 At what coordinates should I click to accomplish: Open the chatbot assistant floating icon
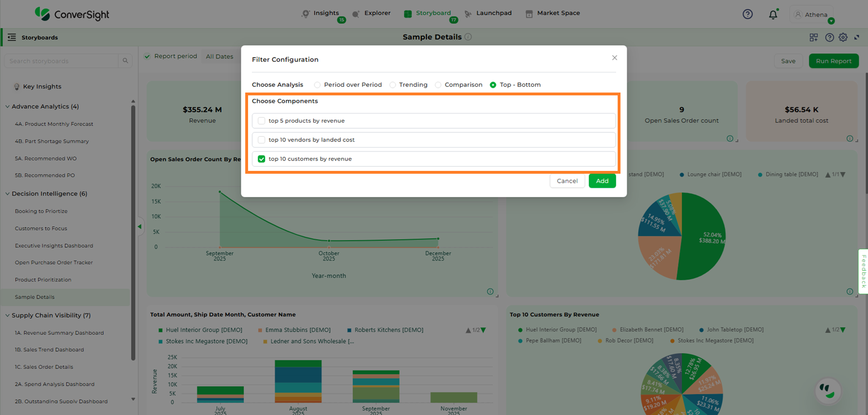click(x=828, y=390)
